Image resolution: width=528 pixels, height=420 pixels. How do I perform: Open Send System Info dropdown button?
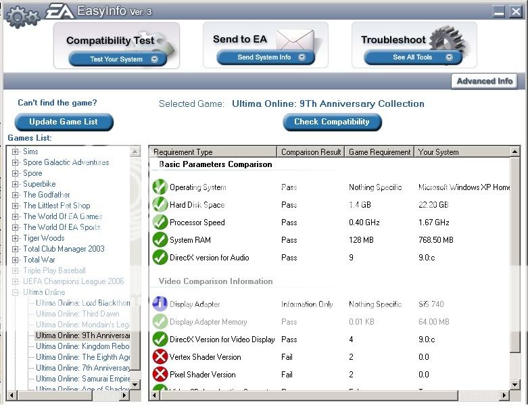pyautogui.click(x=266, y=57)
